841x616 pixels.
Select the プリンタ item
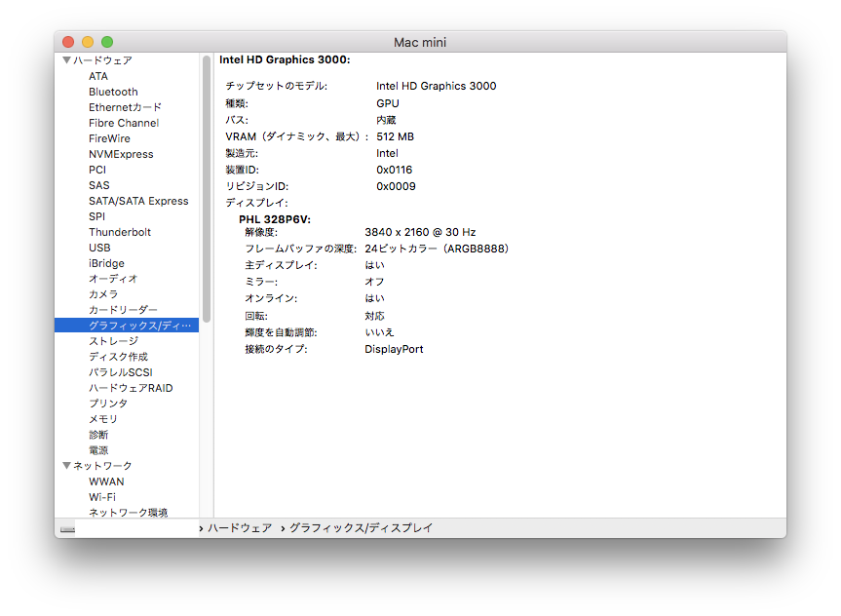pos(108,404)
